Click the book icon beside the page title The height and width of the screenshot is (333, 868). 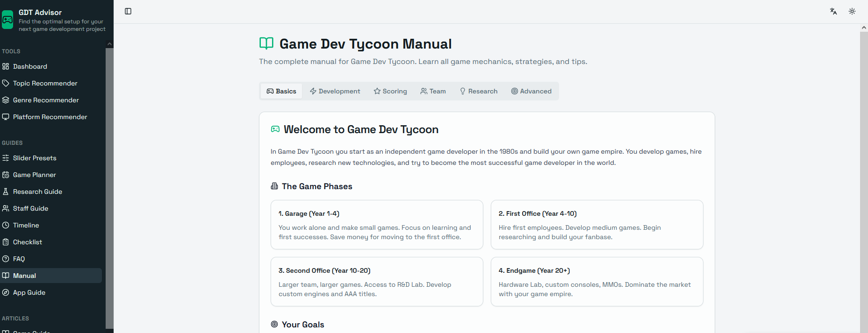click(x=266, y=43)
